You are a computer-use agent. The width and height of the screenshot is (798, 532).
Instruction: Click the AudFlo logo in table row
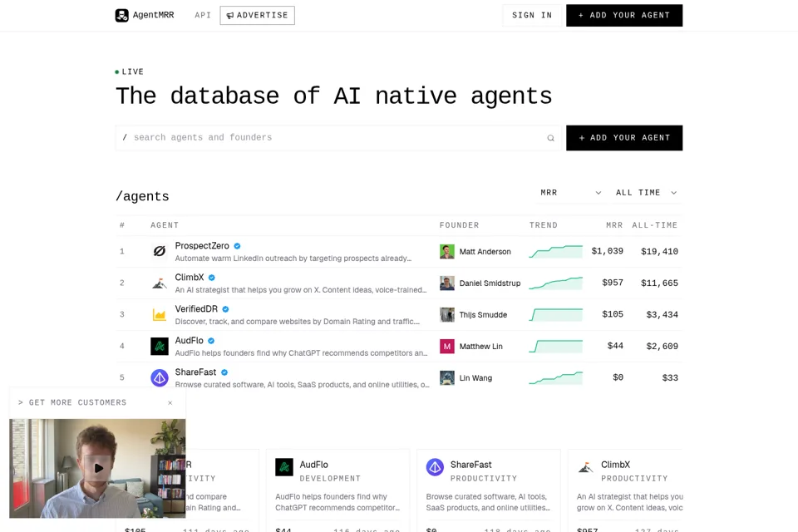[160, 346]
